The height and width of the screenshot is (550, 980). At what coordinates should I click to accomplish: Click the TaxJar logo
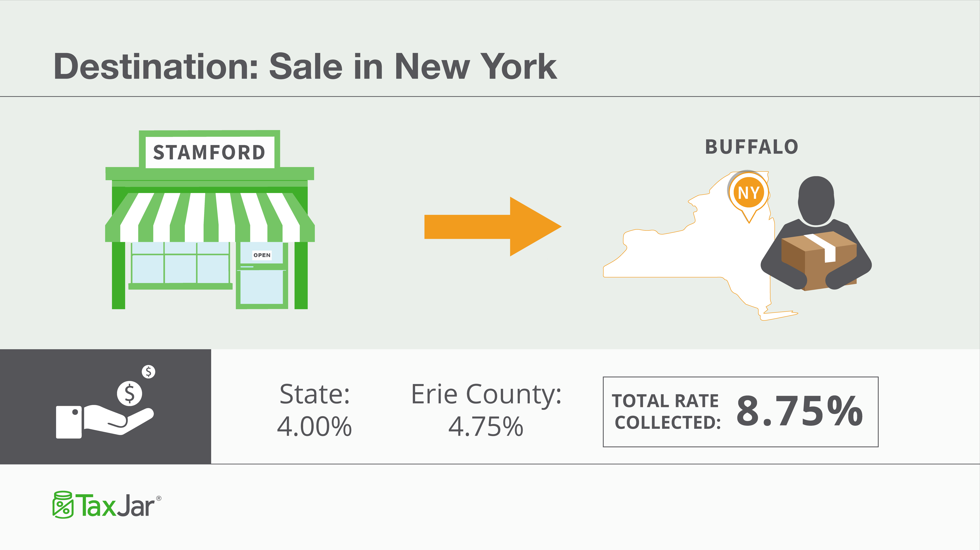point(107,505)
